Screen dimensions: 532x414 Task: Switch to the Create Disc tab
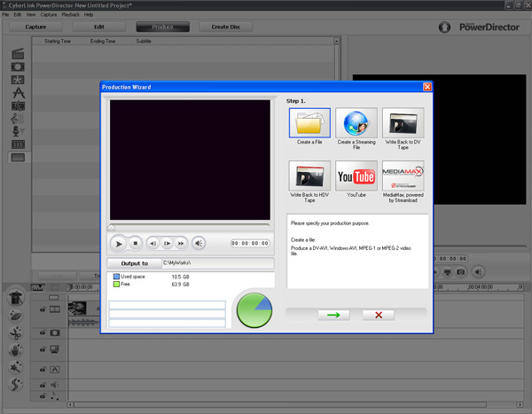[x=226, y=27]
